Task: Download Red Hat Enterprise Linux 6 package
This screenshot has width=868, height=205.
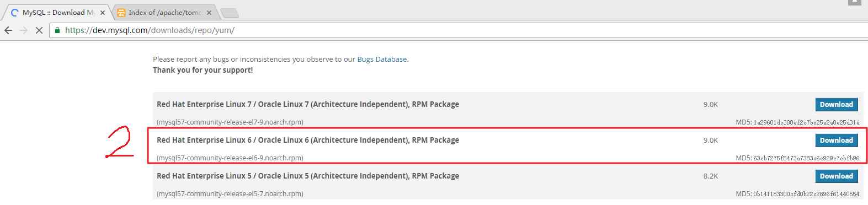Action: (837, 141)
